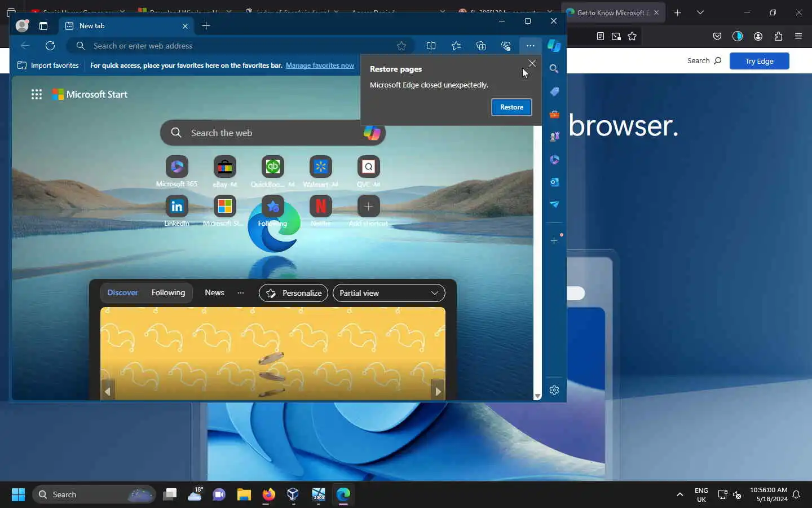Open LinkedIn shortcut tile
Image resolution: width=812 pixels, height=508 pixels.
point(176,207)
